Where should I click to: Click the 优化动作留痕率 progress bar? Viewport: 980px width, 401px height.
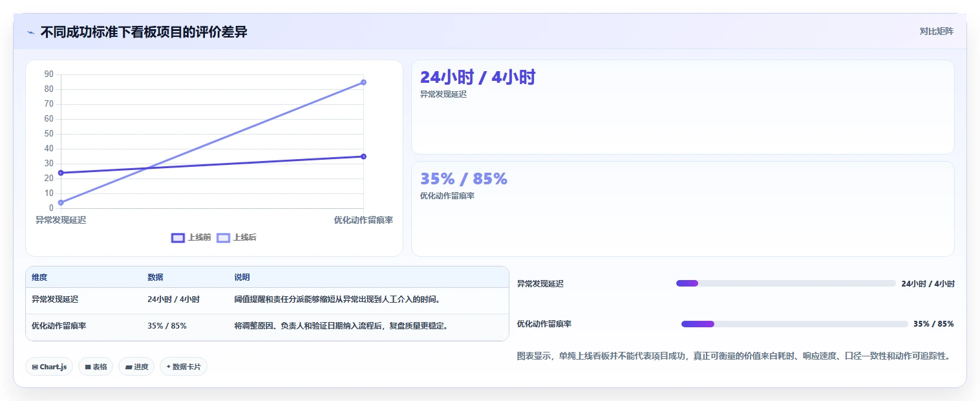pos(794,324)
